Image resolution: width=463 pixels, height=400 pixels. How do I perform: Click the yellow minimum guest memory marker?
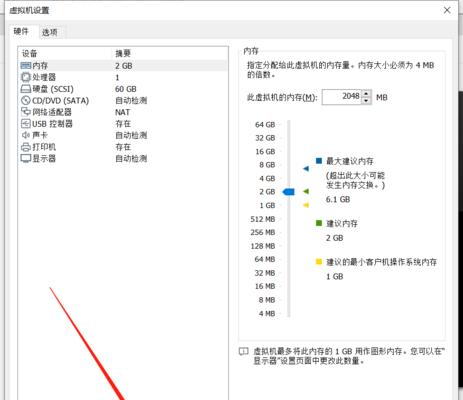306,205
